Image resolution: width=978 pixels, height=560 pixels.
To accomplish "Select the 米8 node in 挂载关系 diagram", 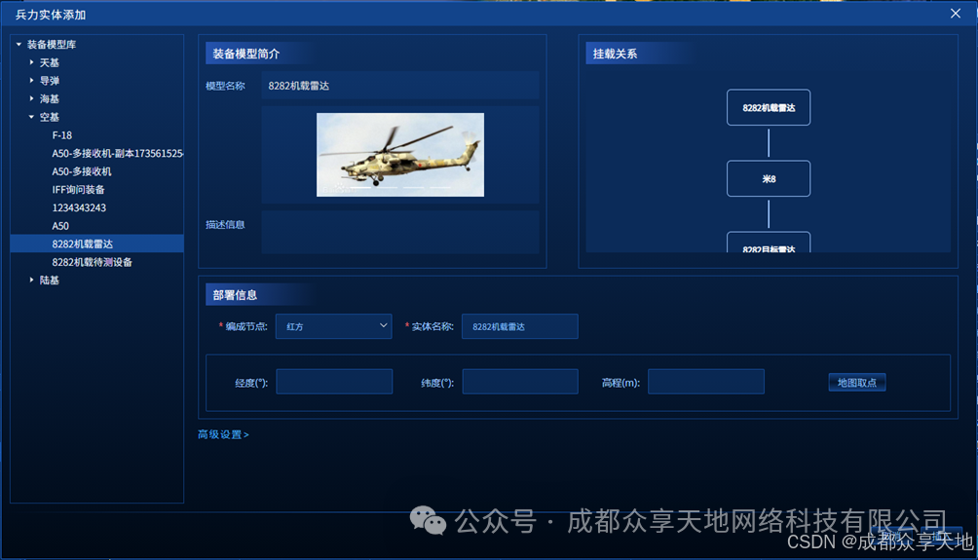I will [x=769, y=178].
